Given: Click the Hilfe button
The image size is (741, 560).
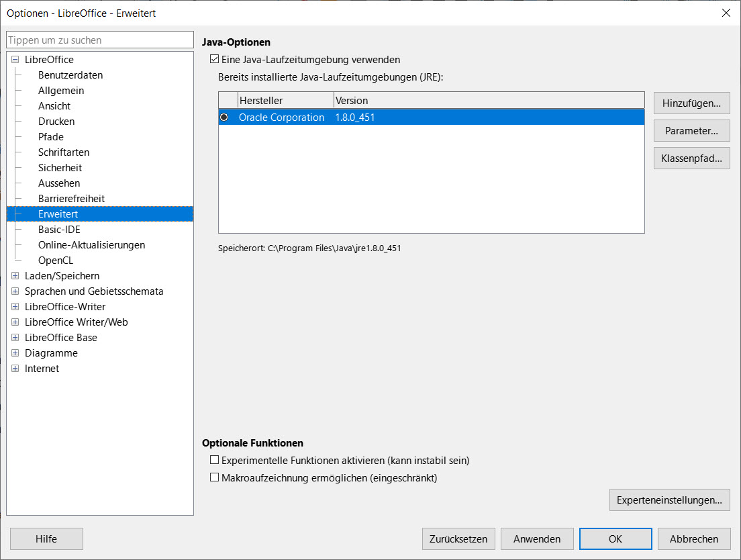Looking at the screenshot, I should 46,539.
